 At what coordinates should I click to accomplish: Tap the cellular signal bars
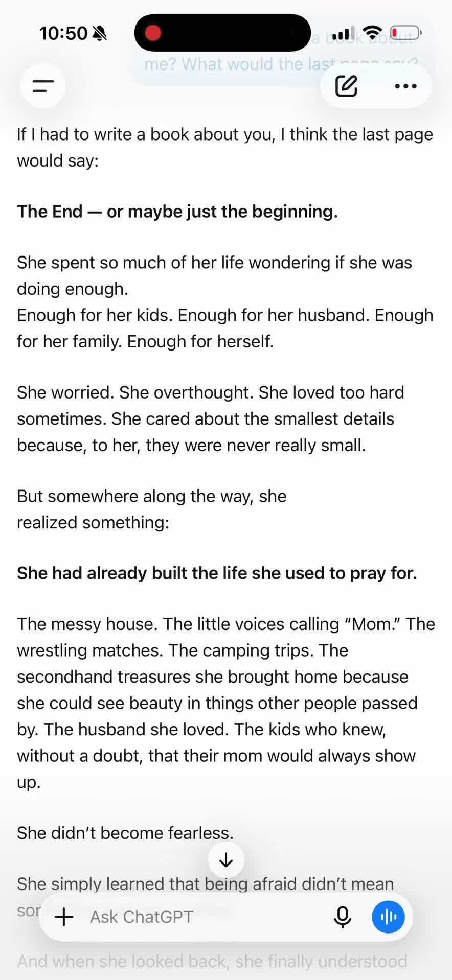tap(343, 33)
